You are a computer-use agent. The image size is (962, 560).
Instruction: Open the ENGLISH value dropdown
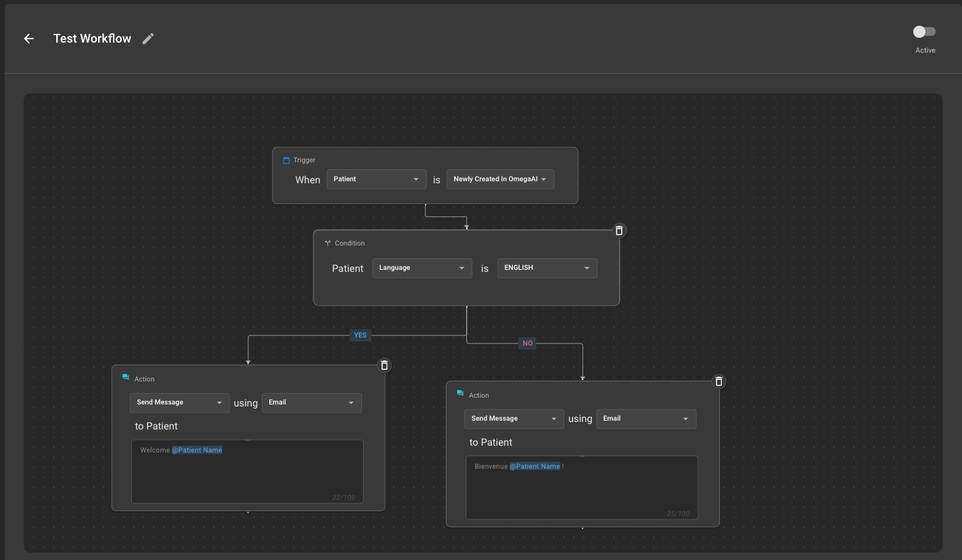547,268
